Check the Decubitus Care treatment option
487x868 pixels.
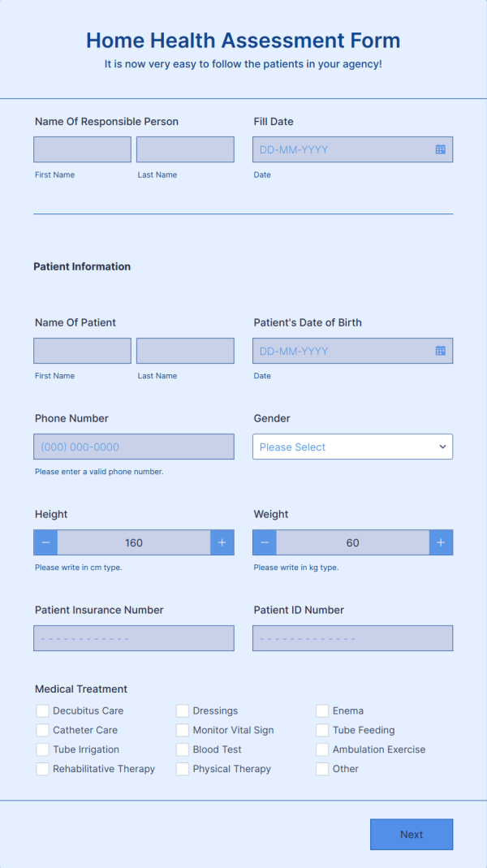(42, 710)
